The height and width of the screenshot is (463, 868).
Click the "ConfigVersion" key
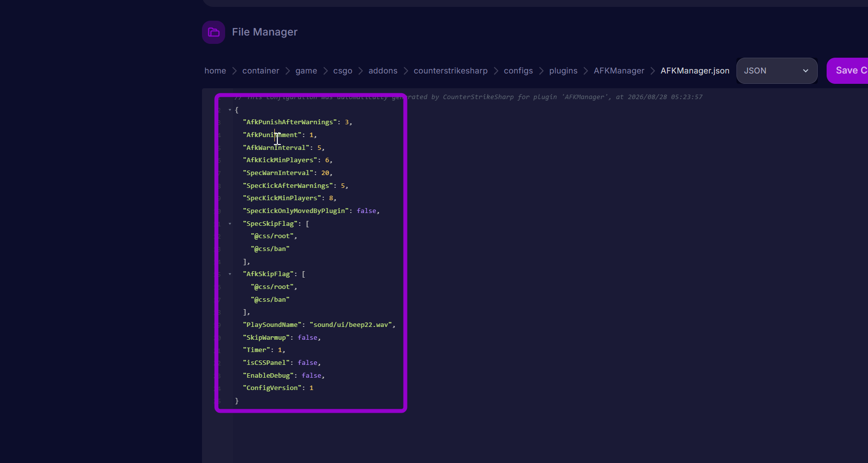point(272,388)
